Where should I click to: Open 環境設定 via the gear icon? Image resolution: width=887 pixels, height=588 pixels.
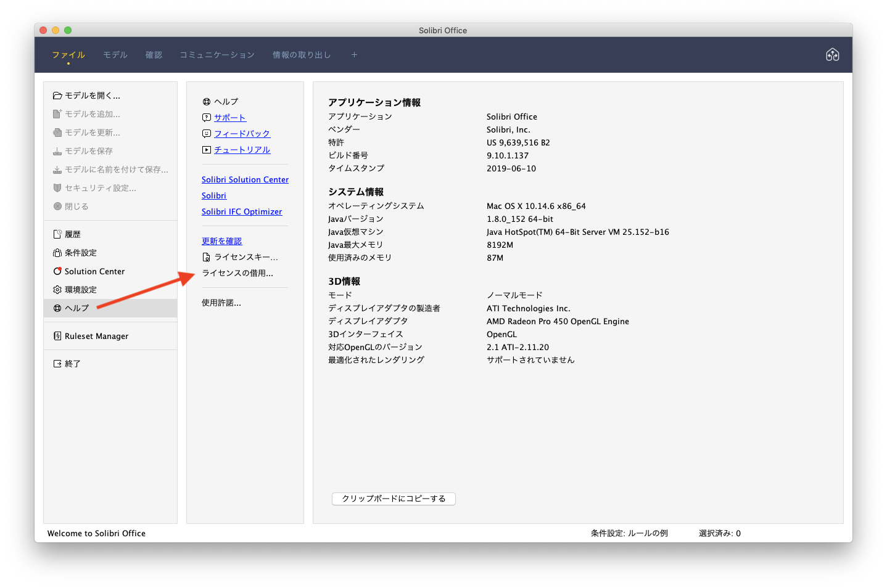click(57, 290)
